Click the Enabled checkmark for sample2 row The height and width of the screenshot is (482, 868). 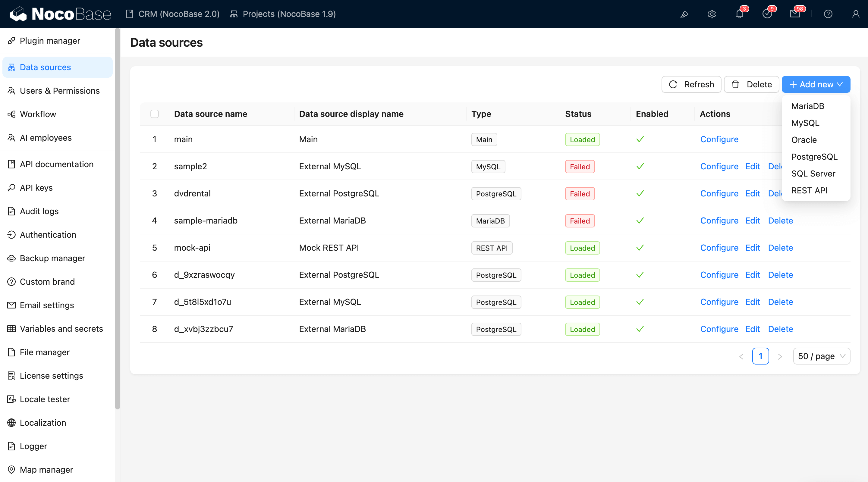pyautogui.click(x=640, y=166)
